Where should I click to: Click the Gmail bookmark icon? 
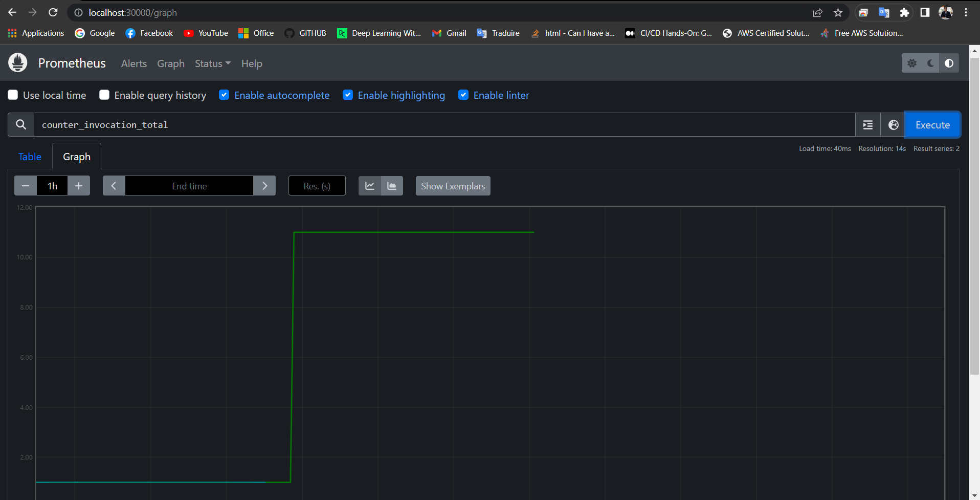coord(436,33)
